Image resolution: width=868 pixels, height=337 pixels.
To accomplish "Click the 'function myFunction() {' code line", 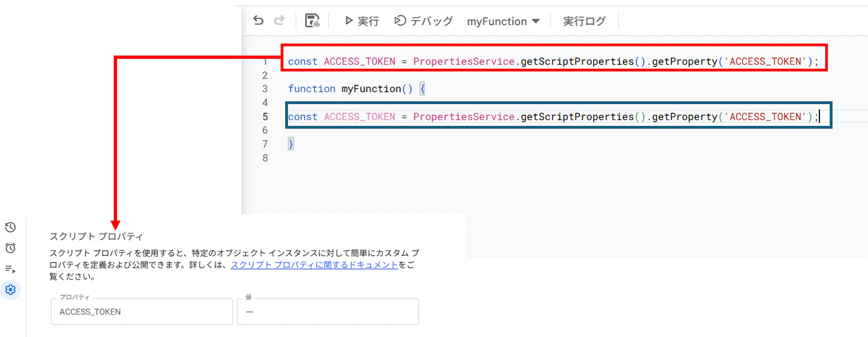I will click(x=357, y=89).
